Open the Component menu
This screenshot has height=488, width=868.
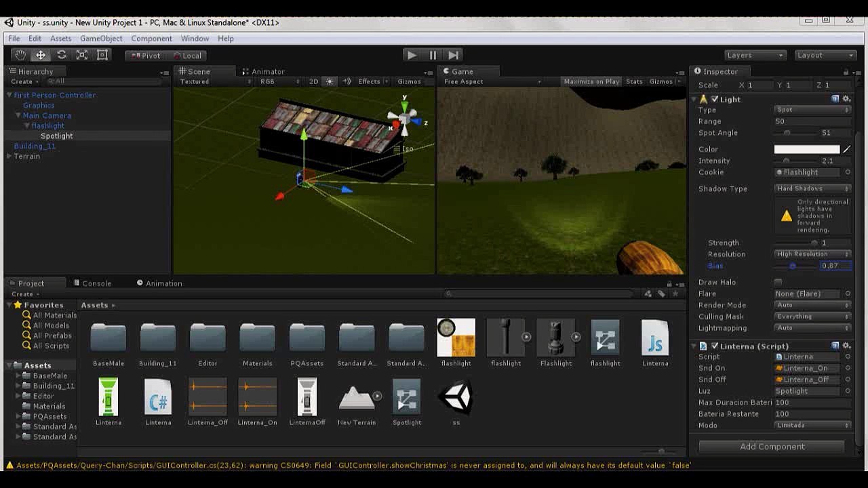pos(151,39)
